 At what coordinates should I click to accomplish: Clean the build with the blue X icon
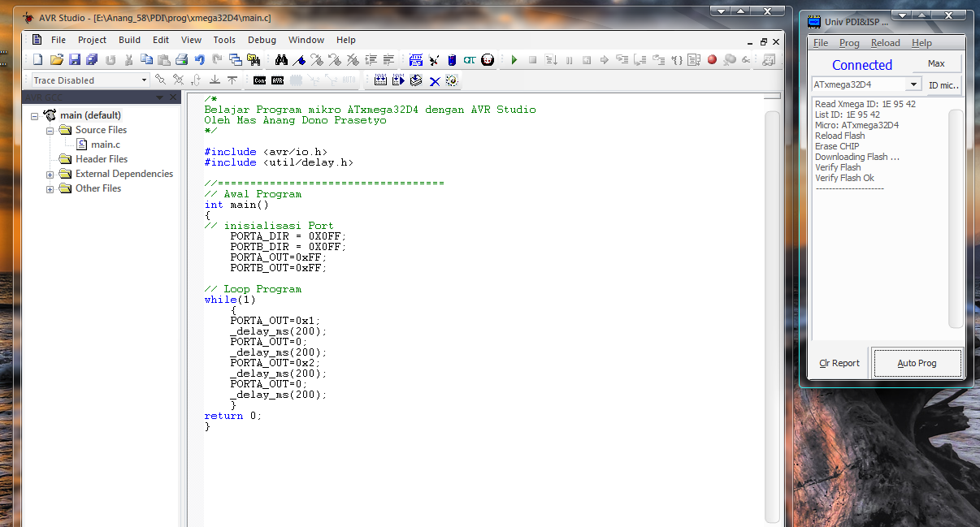435,80
